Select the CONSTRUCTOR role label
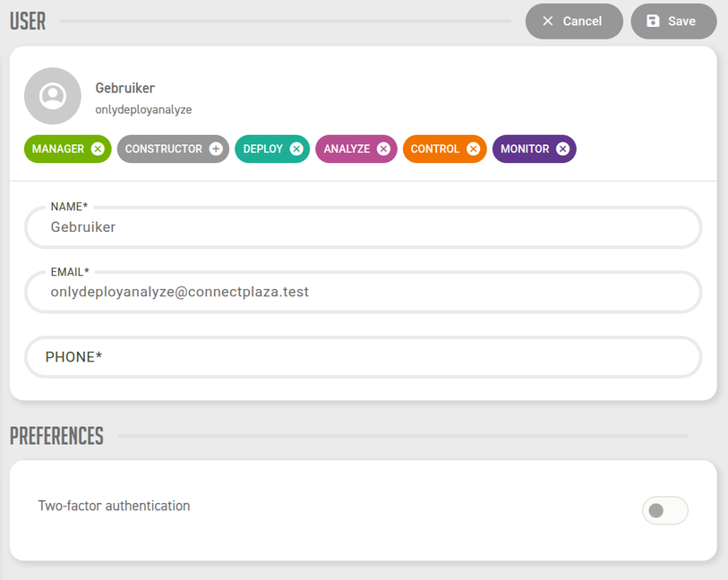728x580 pixels. (x=164, y=149)
